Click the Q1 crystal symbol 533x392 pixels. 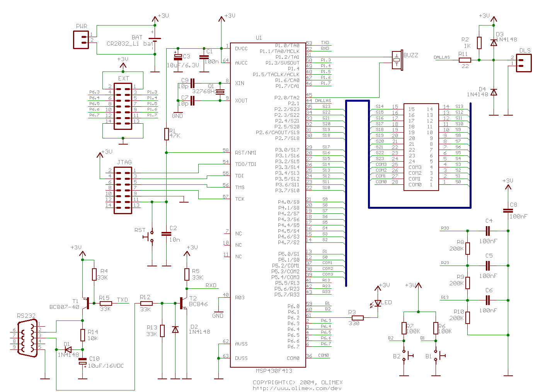[x=220, y=92]
